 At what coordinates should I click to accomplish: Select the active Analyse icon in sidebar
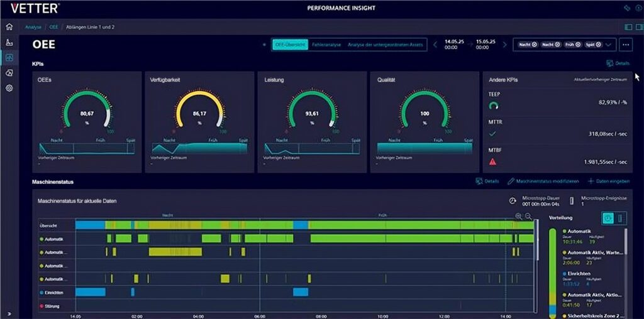click(x=9, y=58)
